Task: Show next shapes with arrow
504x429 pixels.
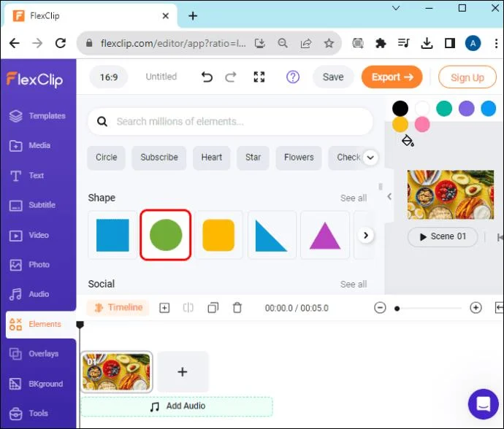Action: pos(366,236)
